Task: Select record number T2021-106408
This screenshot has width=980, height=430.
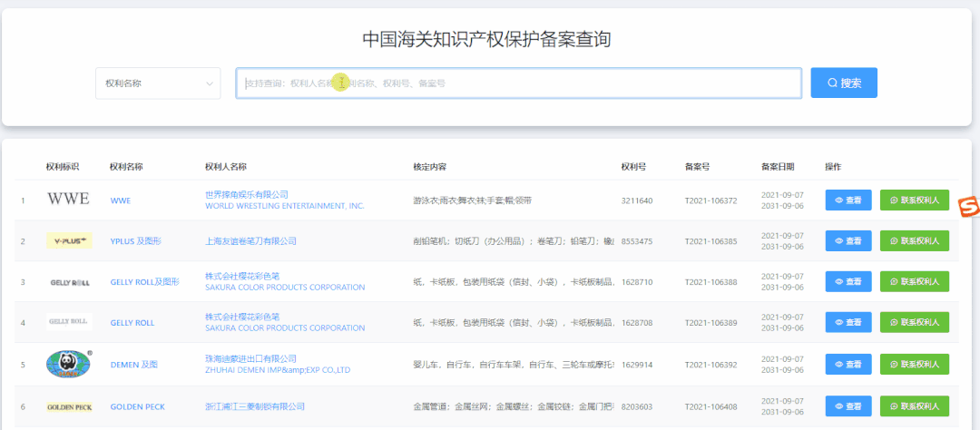Action: pyautogui.click(x=710, y=407)
